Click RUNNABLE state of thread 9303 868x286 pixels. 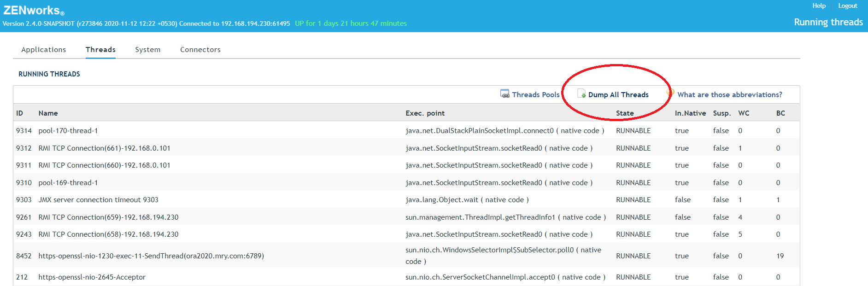(633, 200)
